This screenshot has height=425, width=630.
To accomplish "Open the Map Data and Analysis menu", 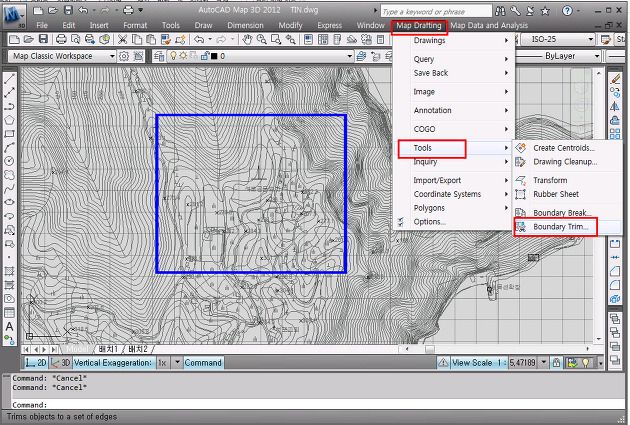I will point(489,25).
